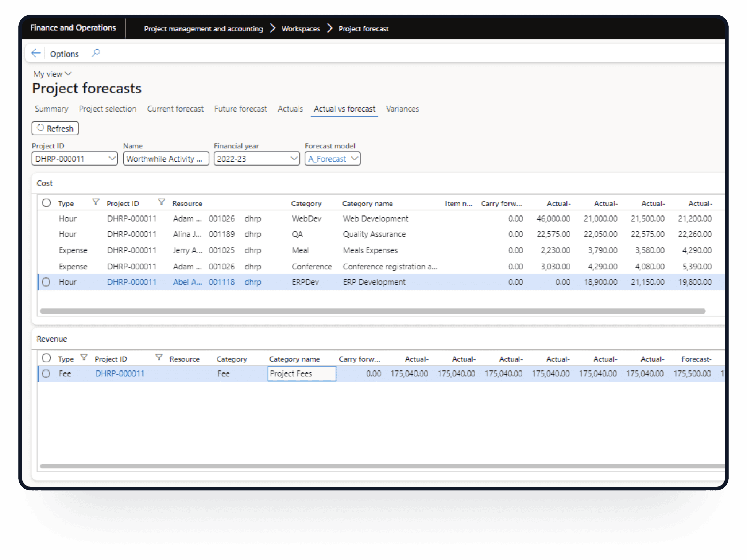Click the Project forecast breadcrumb
The width and height of the screenshot is (747, 560).
(x=364, y=28)
